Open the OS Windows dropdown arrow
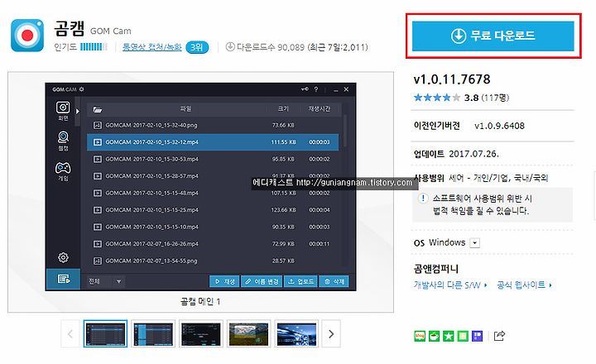This screenshot has height=364, width=596. click(x=475, y=242)
